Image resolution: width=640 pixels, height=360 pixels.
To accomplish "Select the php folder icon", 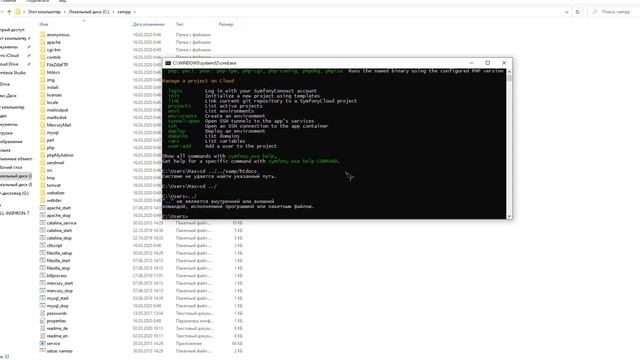I will pyautogui.click(x=42, y=148).
